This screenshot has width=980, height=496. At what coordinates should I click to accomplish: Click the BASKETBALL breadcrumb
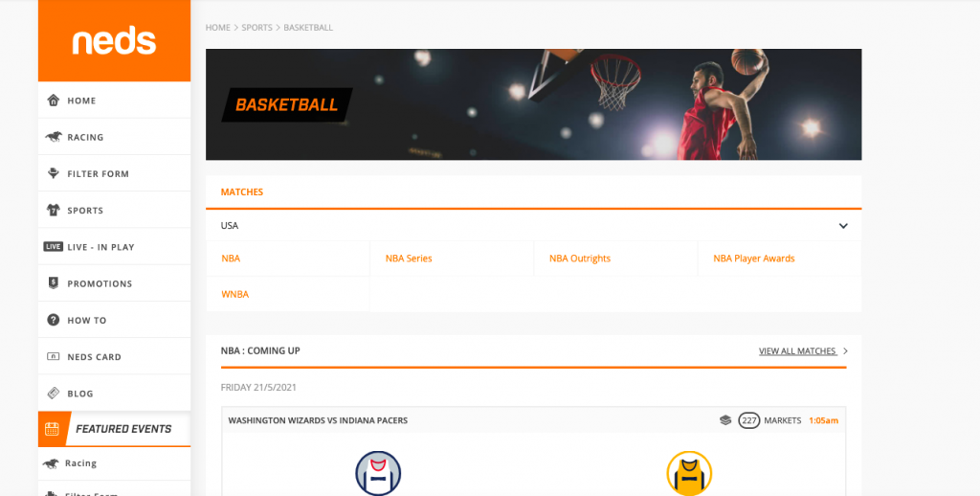(308, 28)
